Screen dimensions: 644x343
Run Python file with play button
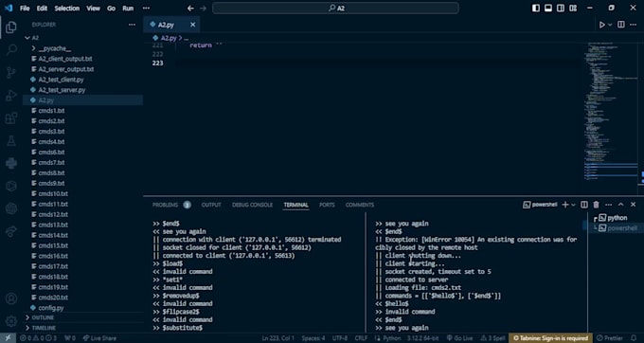tap(601, 25)
